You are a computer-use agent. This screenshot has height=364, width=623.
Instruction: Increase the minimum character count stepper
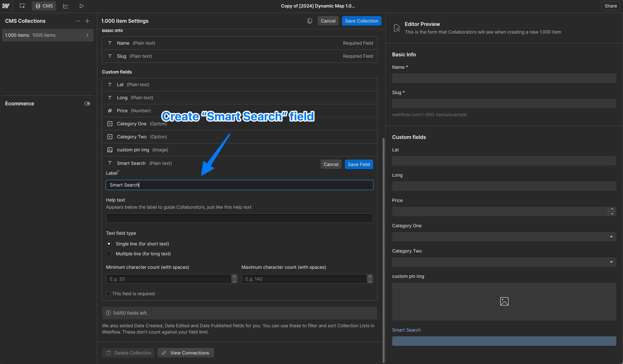234,276
